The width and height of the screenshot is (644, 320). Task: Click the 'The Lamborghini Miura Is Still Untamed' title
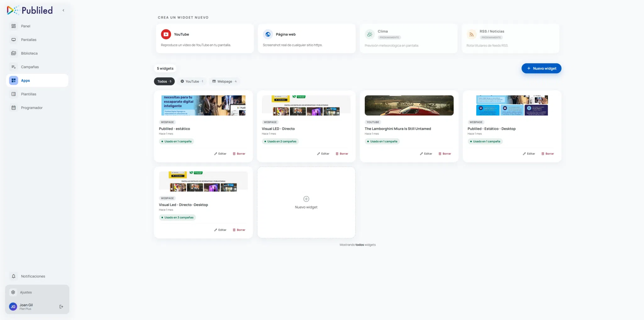tap(398, 129)
